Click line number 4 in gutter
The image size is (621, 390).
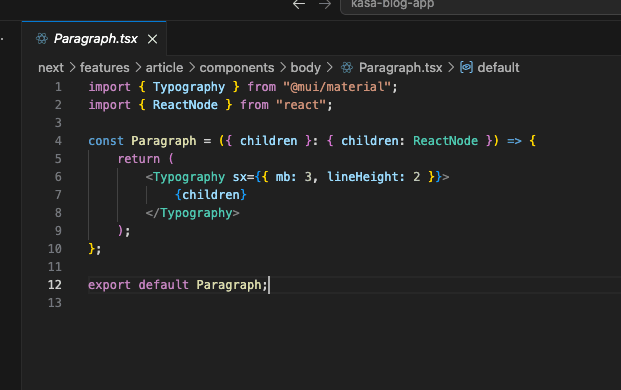click(x=58, y=141)
